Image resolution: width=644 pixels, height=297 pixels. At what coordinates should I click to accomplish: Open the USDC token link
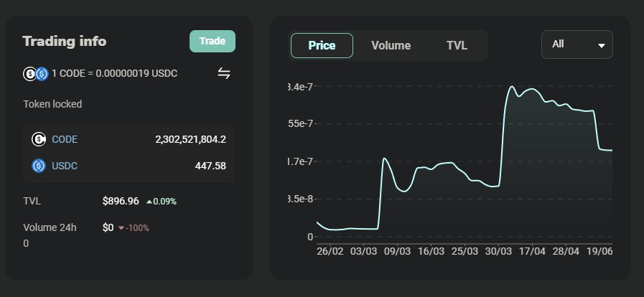point(65,166)
